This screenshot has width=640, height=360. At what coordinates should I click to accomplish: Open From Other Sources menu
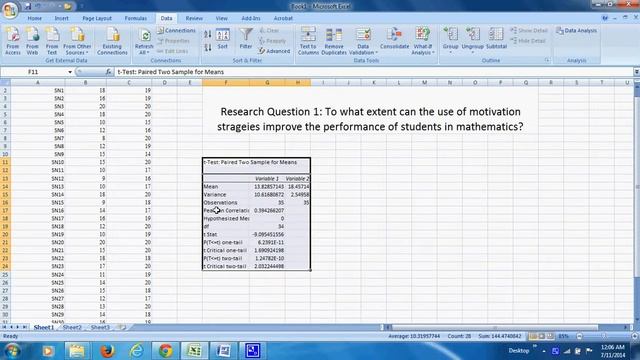pyautogui.click(x=77, y=41)
